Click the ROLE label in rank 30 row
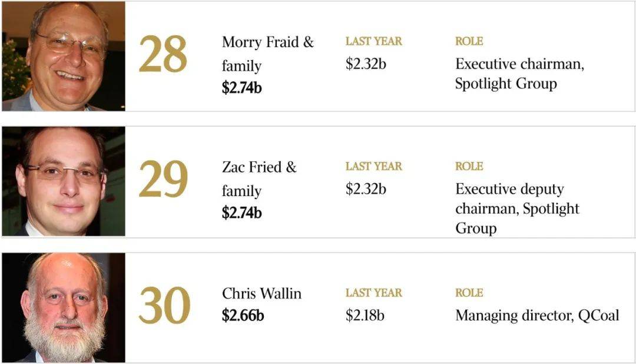636x364 pixels. tap(469, 293)
